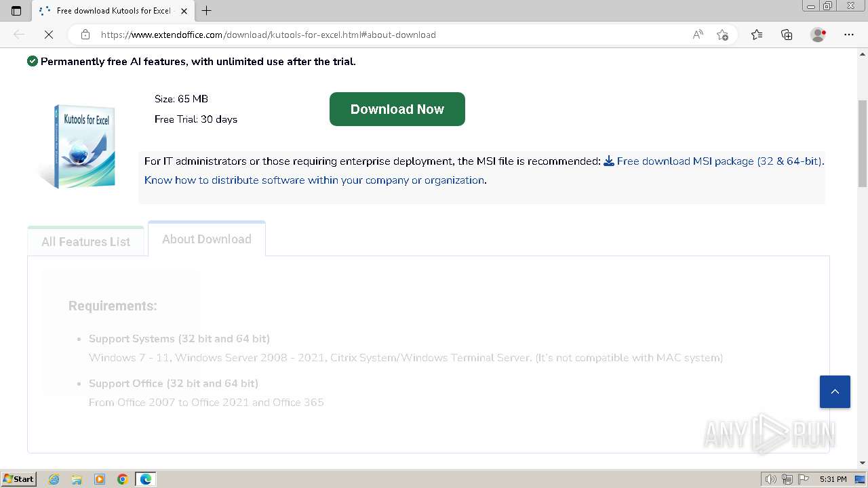Add this page to favorites
The width and height of the screenshot is (868, 488).
[x=722, y=35]
